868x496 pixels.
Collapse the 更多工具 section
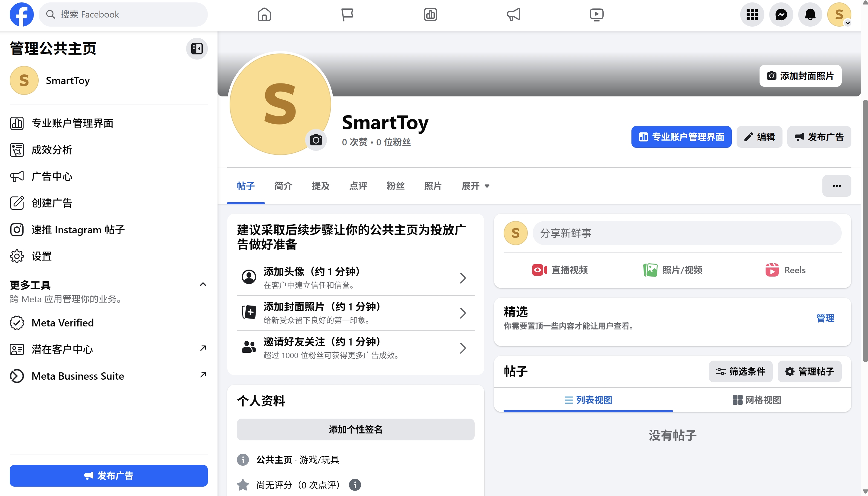[x=203, y=284]
